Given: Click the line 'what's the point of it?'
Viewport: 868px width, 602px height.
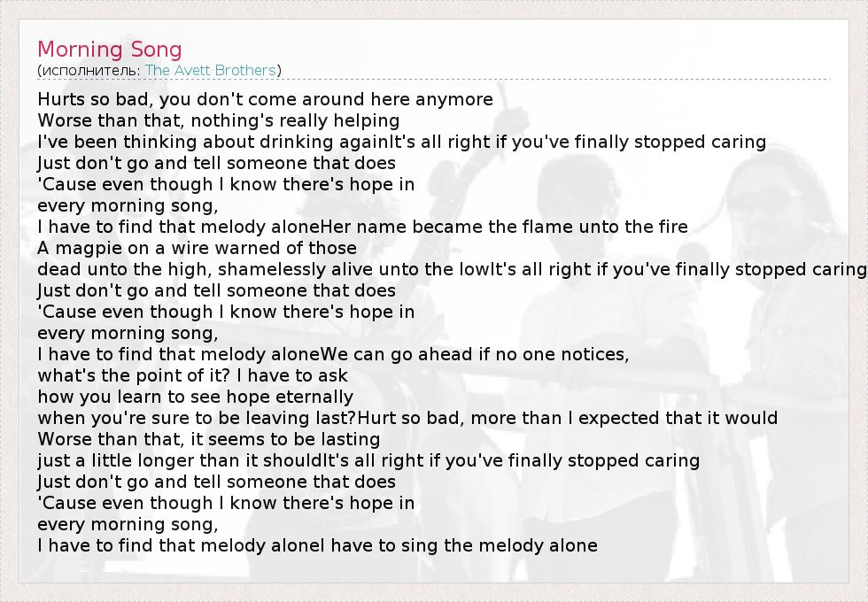Looking at the screenshot, I should [x=193, y=375].
